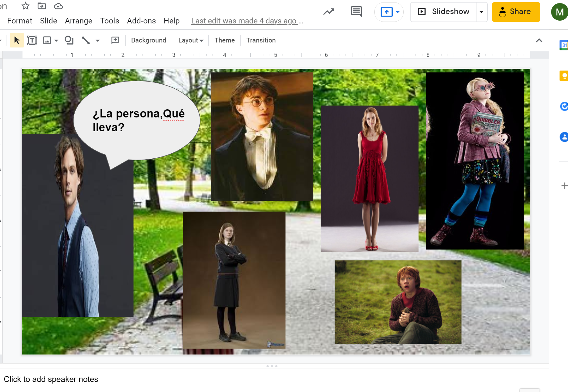The height and width of the screenshot is (392, 568).
Task: Click the Move to folder icon
Action: (x=42, y=6)
